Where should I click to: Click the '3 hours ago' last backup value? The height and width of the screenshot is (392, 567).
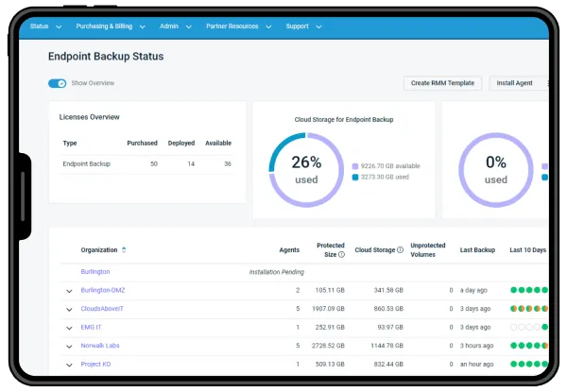click(x=476, y=346)
